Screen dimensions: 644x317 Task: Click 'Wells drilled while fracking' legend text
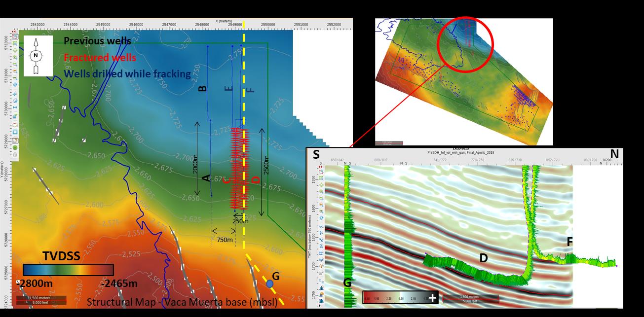click(x=127, y=74)
